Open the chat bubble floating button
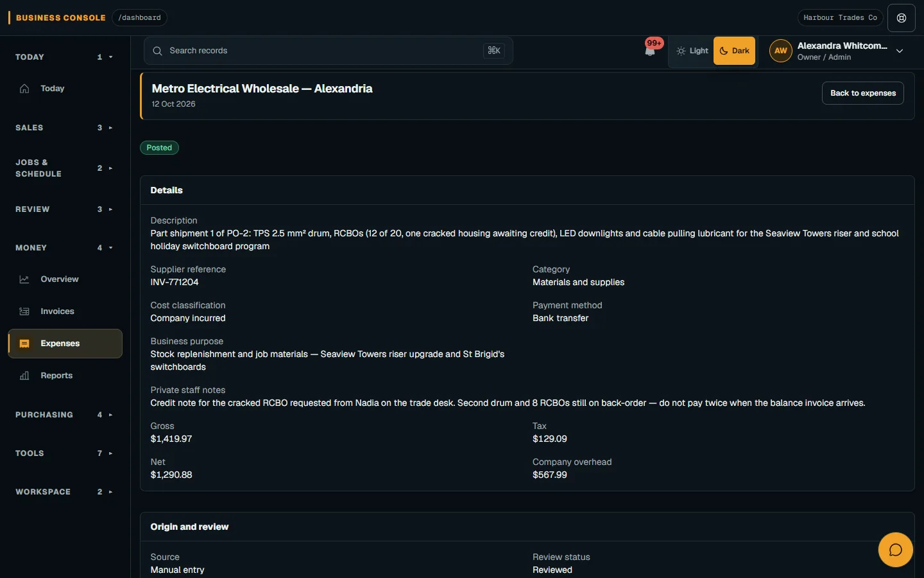The height and width of the screenshot is (578, 924). pos(896,550)
